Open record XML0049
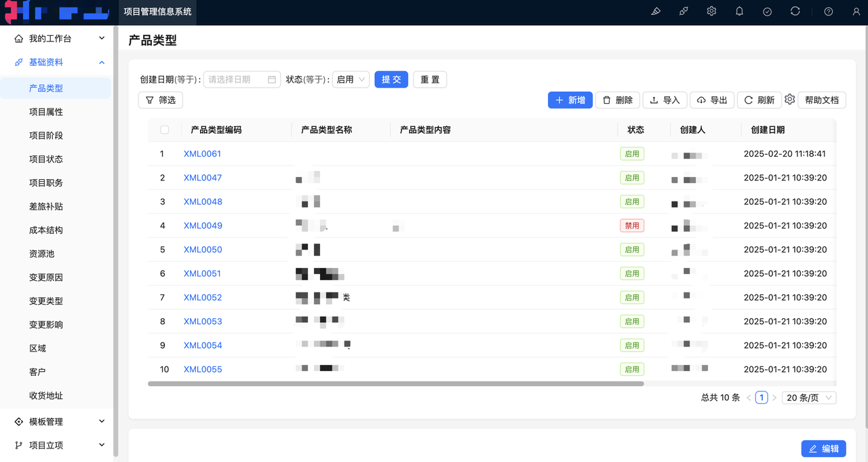Screen dimensions: 868x462 click(203, 226)
